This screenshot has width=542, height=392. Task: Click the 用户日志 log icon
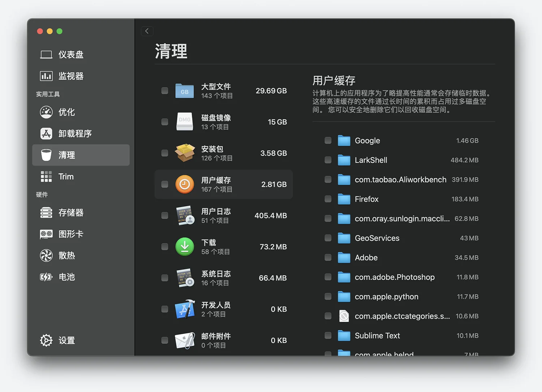[x=185, y=216]
